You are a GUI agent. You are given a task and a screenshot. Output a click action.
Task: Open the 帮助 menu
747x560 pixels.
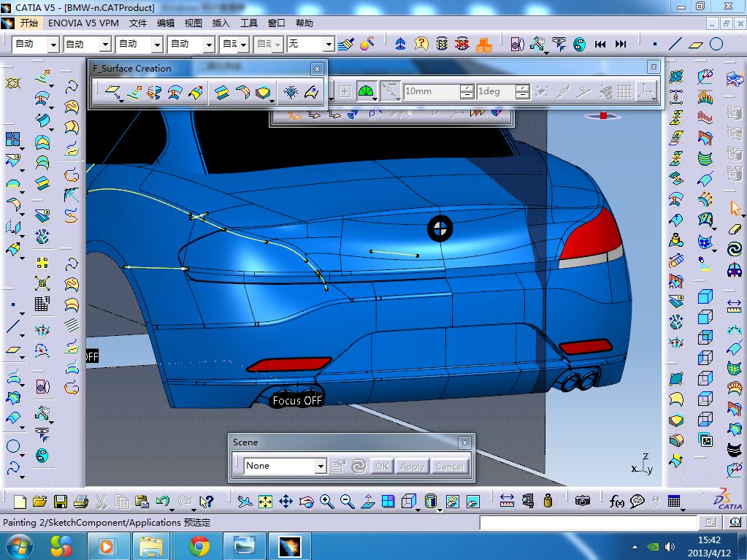tap(304, 23)
